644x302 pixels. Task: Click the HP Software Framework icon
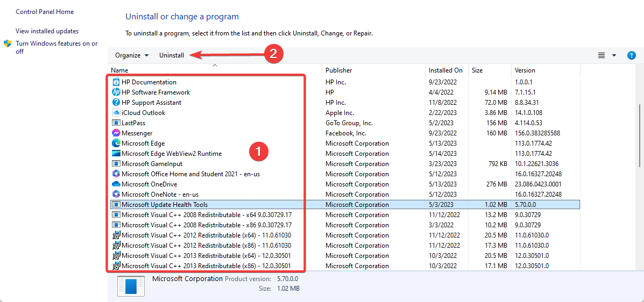click(116, 92)
